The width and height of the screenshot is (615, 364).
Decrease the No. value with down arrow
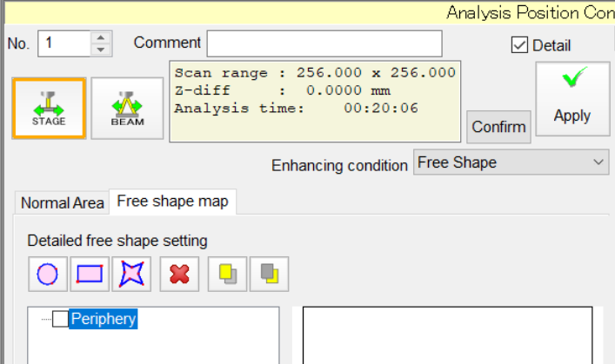pyautogui.click(x=102, y=49)
